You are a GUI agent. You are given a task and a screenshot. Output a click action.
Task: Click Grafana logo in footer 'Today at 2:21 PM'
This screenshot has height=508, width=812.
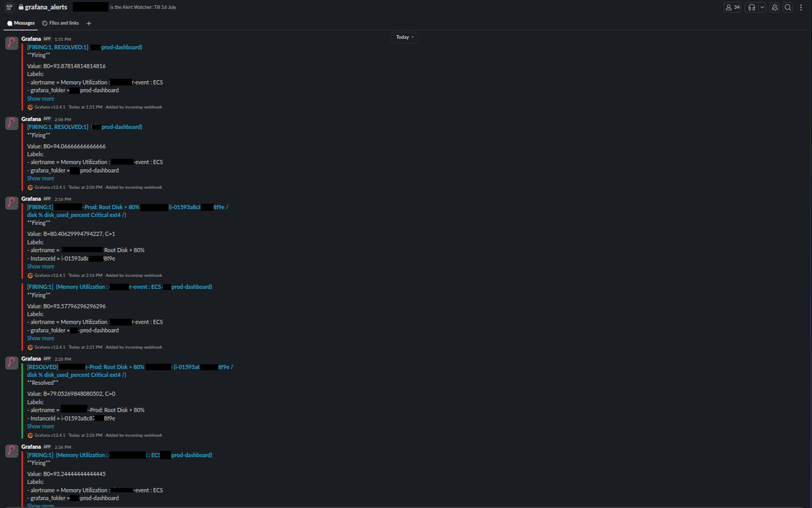point(30,347)
